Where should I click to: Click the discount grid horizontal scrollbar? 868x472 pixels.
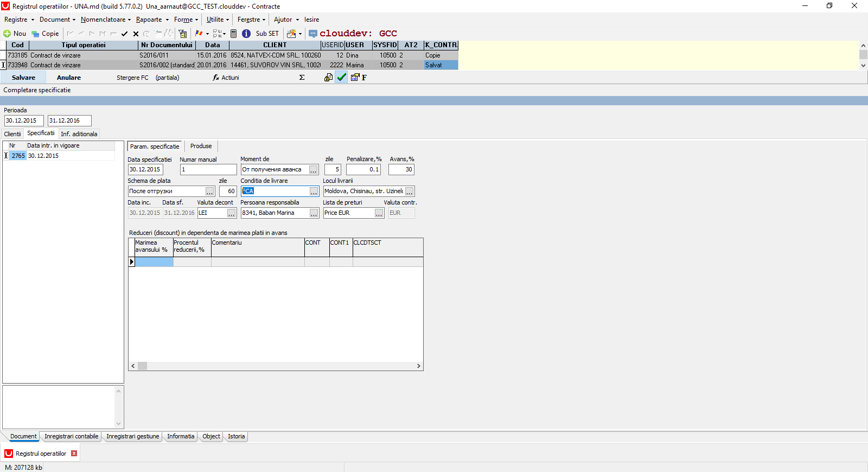[276, 366]
